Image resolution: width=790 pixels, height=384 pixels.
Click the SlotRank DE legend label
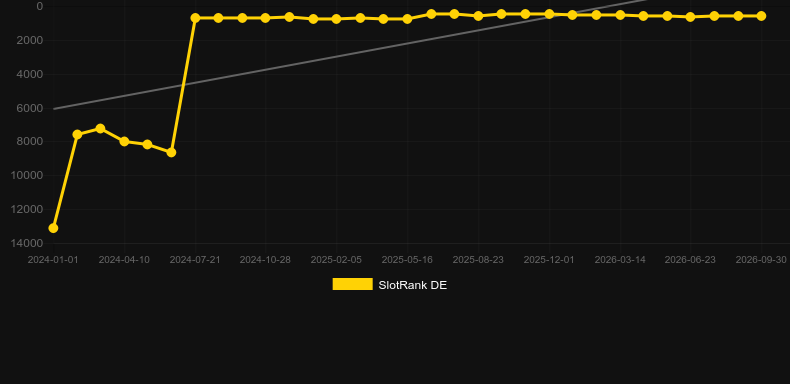413,285
